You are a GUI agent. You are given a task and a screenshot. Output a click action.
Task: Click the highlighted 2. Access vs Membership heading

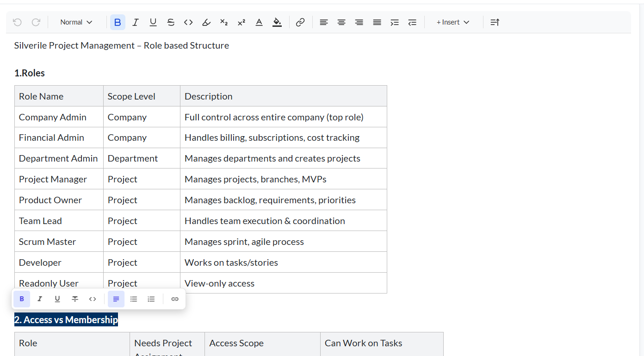pos(66,319)
